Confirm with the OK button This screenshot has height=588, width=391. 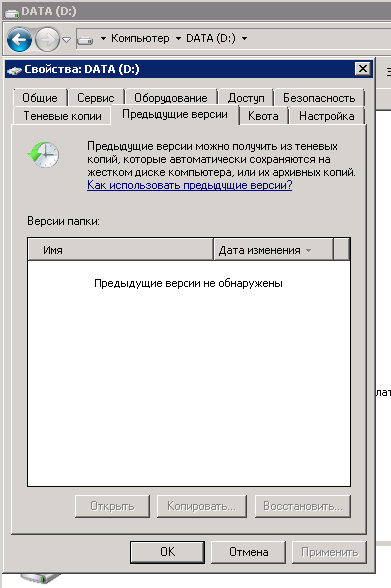click(x=168, y=552)
